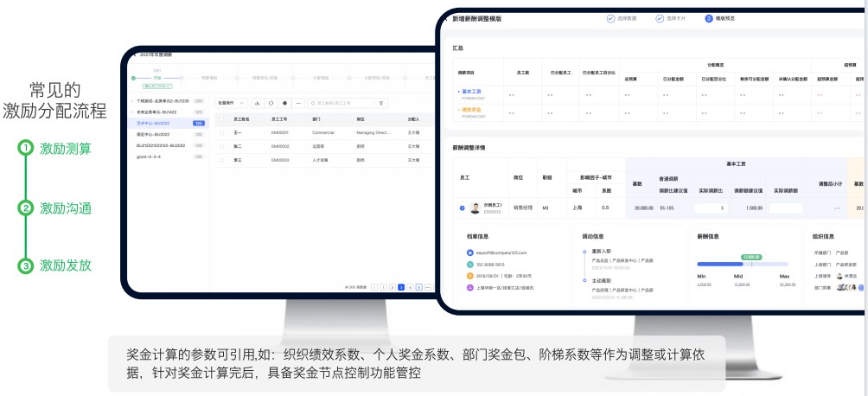
Task: Click the filter funnel icon beside search
Action: coord(383,103)
